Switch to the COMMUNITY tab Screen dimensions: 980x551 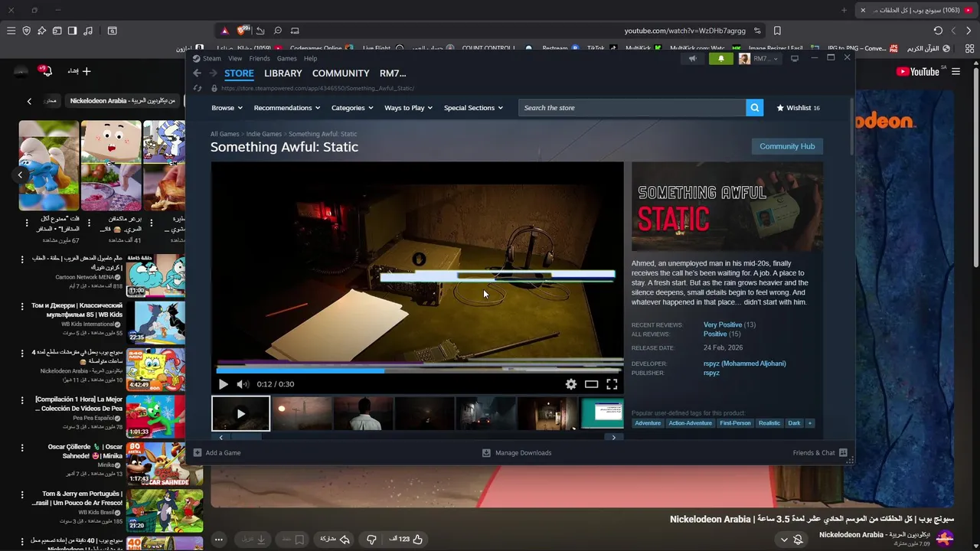[341, 73]
